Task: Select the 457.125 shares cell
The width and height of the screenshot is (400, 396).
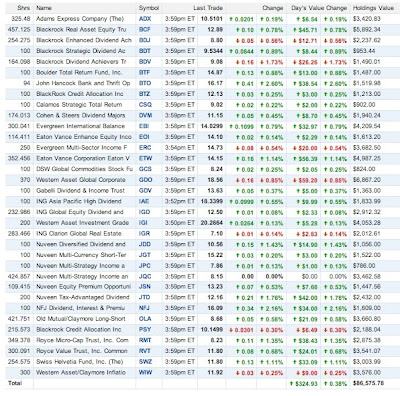Action: click(19, 30)
